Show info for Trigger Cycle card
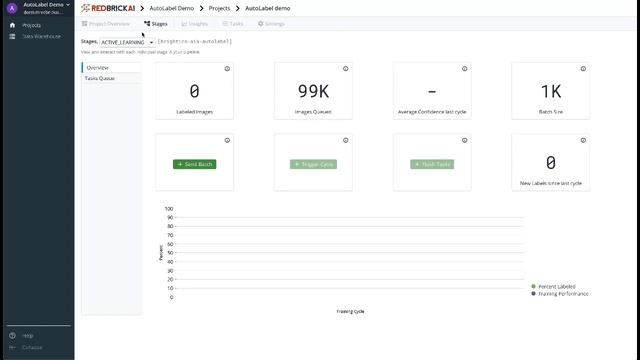 pyautogui.click(x=346, y=140)
